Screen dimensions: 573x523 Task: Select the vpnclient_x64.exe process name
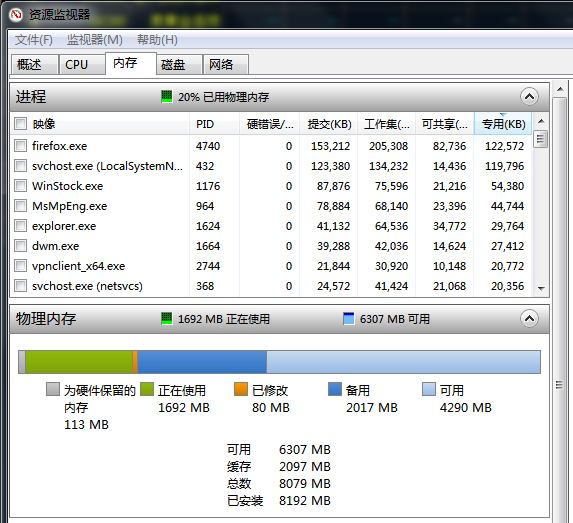(79, 266)
